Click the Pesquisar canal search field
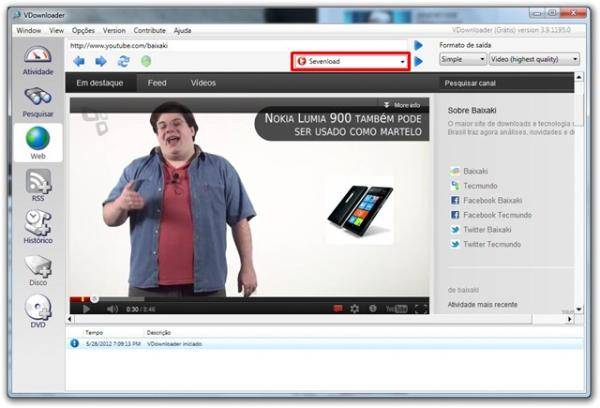The height and width of the screenshot is (408, 600). point(506,83)
